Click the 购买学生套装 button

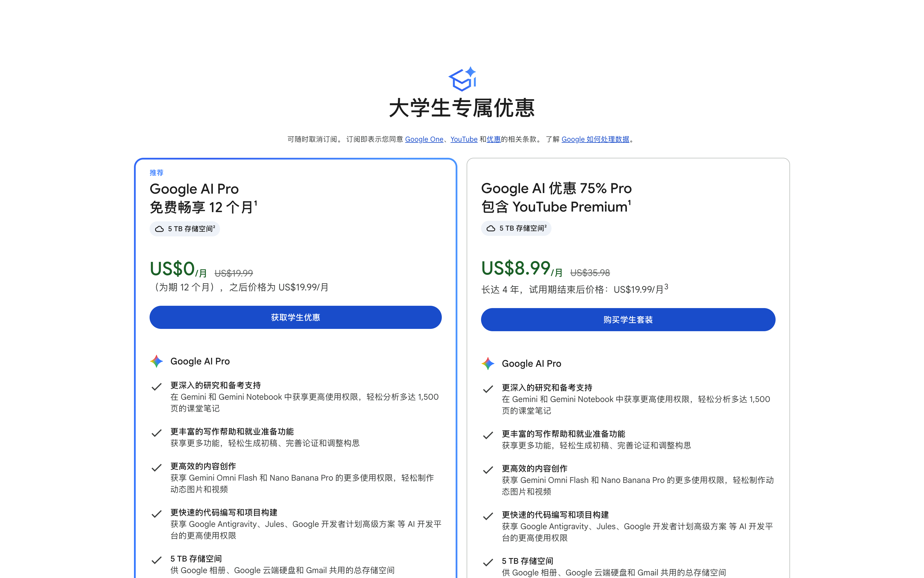click(x=628, y=320)
